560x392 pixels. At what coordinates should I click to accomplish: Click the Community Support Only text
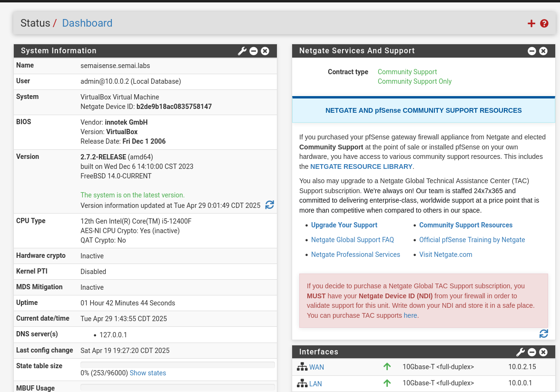coord(414,81)
